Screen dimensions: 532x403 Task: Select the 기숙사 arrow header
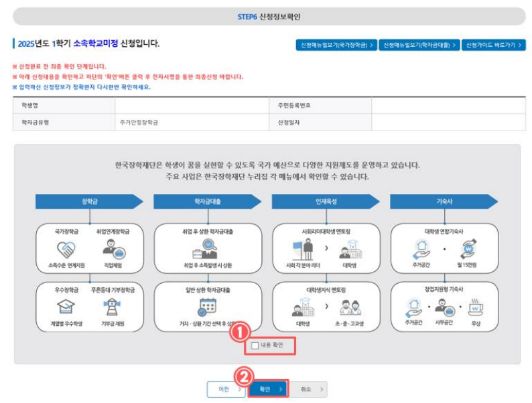click(x=444, y=201)
